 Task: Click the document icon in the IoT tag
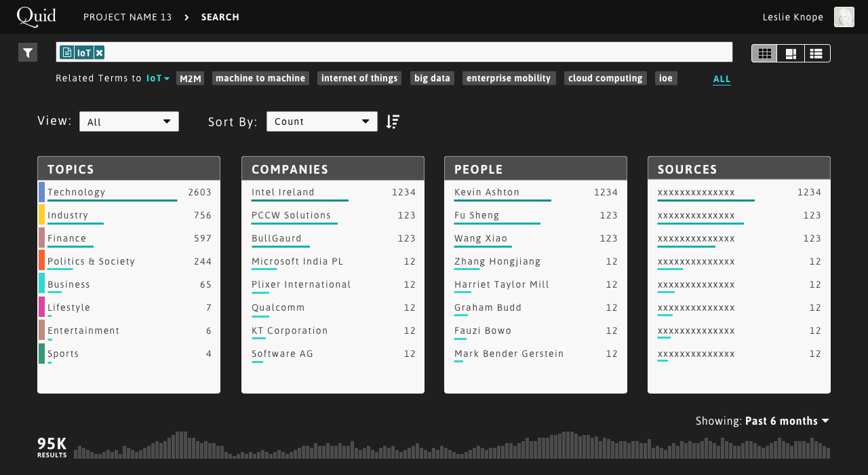66,52
